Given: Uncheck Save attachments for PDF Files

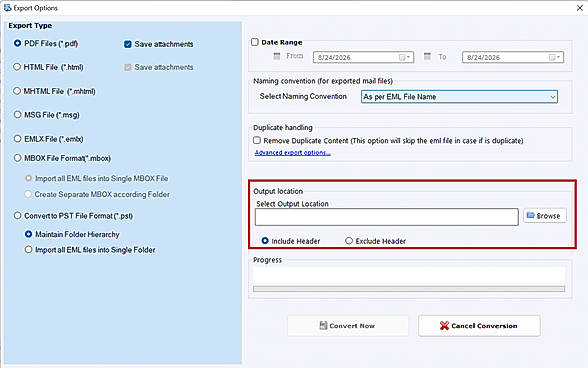Looking at the screenshot, I should [128, 44].
